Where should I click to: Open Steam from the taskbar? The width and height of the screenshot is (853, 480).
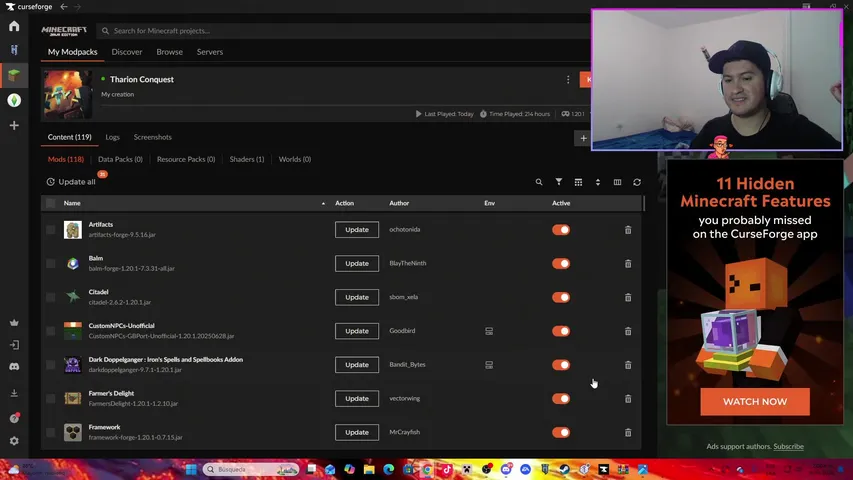point(564,469)
